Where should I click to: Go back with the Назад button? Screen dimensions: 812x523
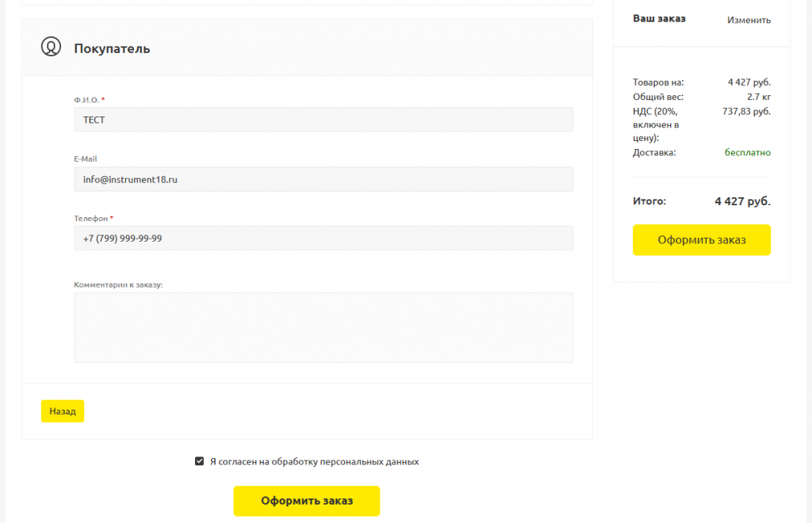(x=63, y=411)
